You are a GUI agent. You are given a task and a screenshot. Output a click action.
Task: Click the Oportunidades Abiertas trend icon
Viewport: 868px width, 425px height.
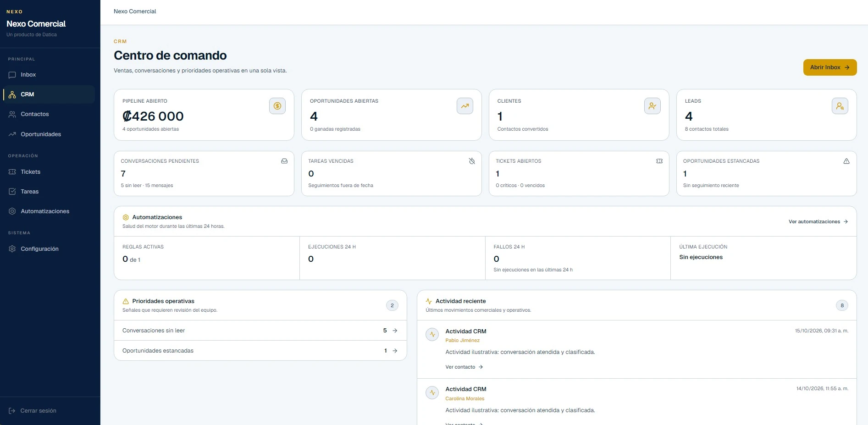465,106
